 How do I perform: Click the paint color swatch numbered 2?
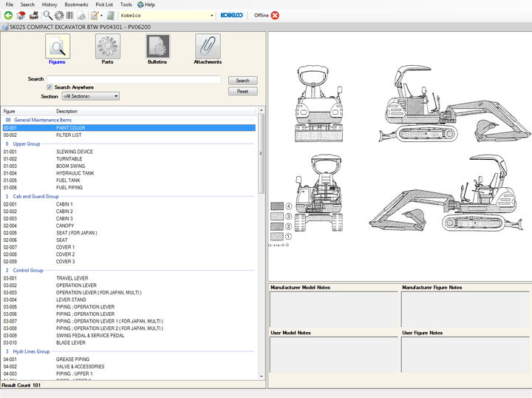tap(277, 226)
